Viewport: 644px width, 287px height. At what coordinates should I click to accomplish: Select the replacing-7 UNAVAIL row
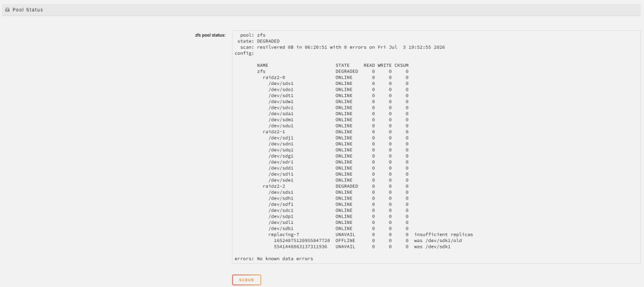coord(371,234)
